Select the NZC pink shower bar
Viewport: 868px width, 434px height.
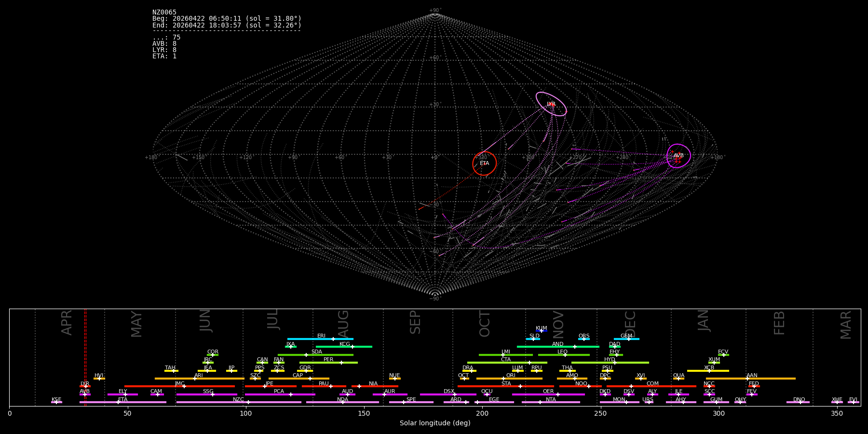(239, 402)
